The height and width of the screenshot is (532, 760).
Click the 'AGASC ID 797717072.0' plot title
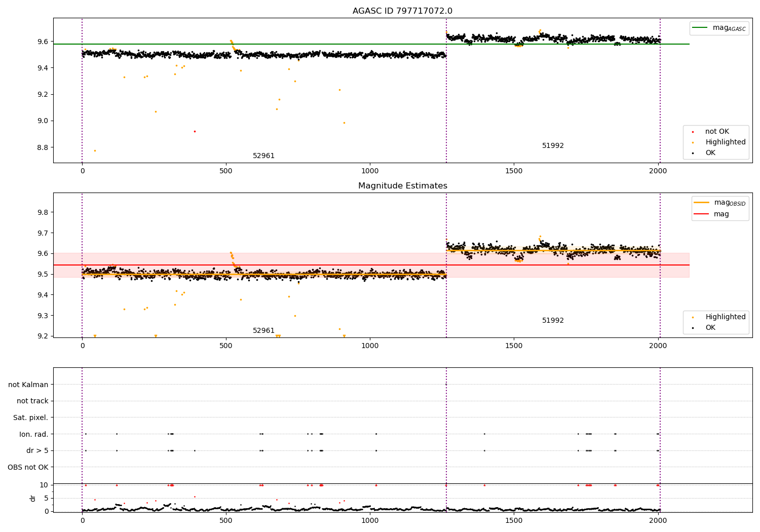tap(402, 11)
